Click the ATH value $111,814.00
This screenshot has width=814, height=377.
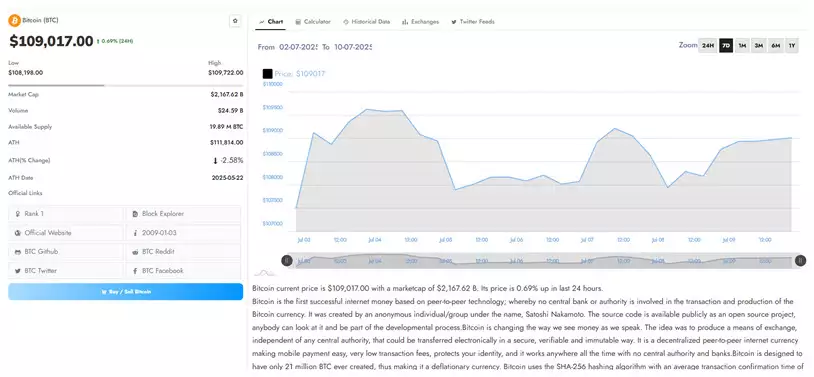click(x=227, y=142)
